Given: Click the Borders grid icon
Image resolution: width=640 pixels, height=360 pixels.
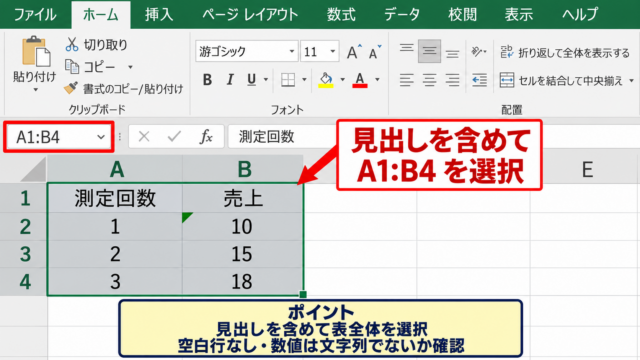Looking at the screenshot, I should pyautogui.click(x=288, y=80).
